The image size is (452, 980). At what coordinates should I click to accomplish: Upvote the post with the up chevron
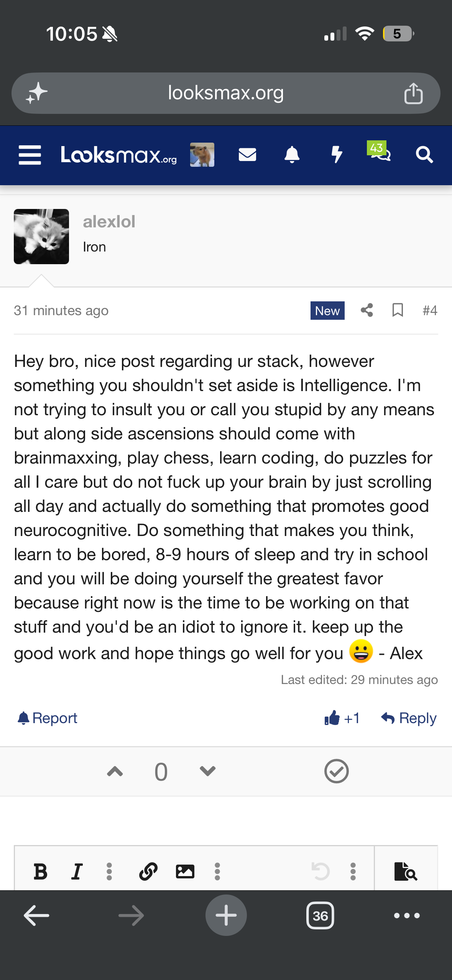(x=115, y=771)
